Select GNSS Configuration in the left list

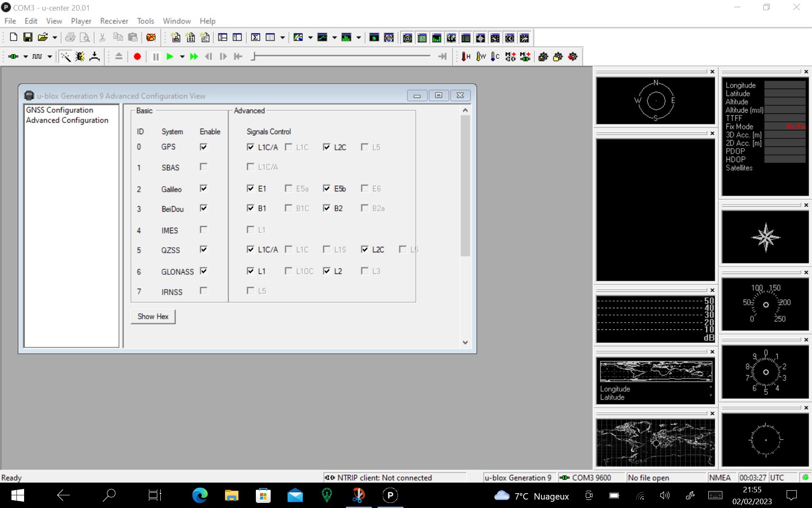click(x=60, y=110)
